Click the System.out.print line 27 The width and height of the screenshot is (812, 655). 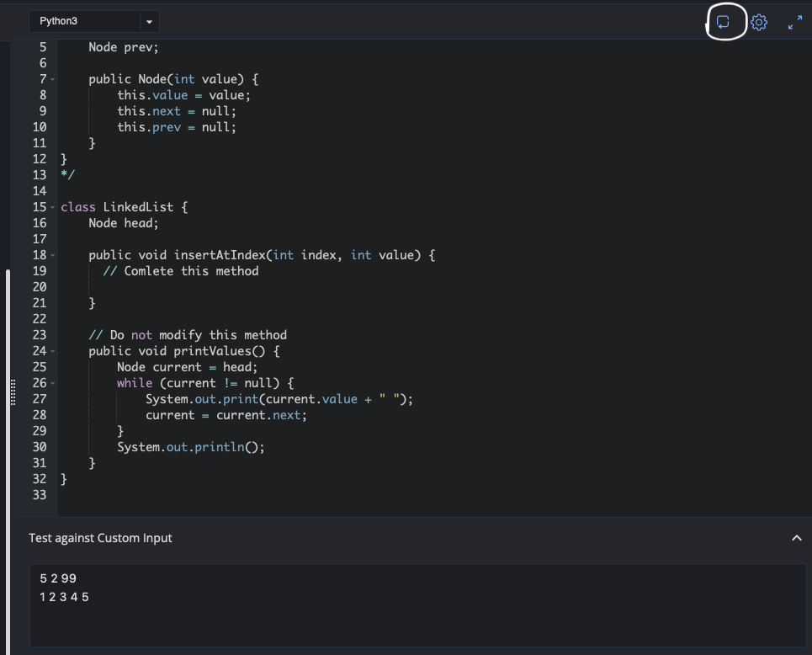pos(279,399)
